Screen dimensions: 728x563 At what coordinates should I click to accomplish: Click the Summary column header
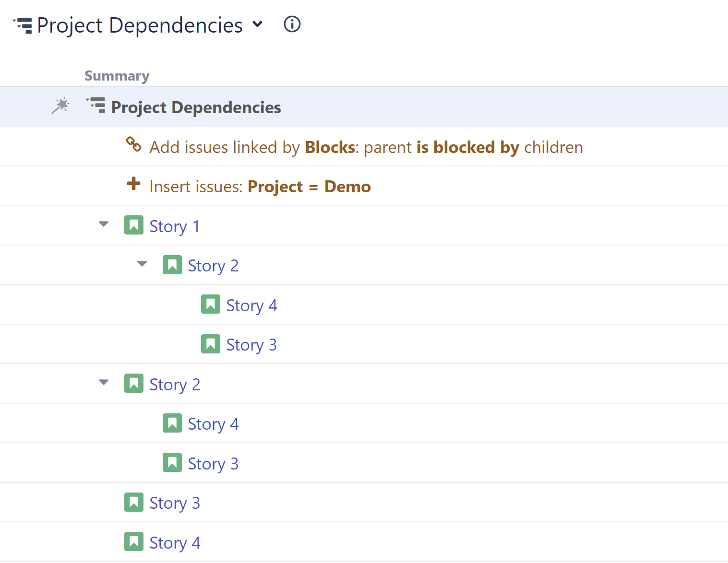(117, 76)
